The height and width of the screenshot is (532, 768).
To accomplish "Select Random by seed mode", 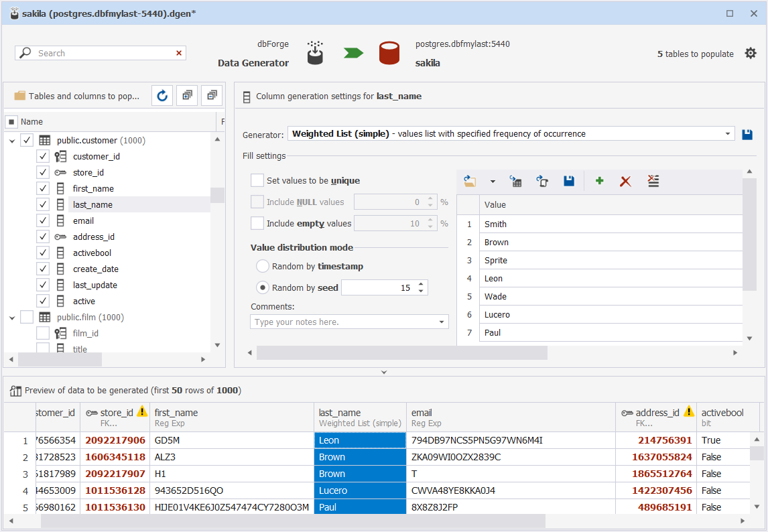I will coord(263,287).
